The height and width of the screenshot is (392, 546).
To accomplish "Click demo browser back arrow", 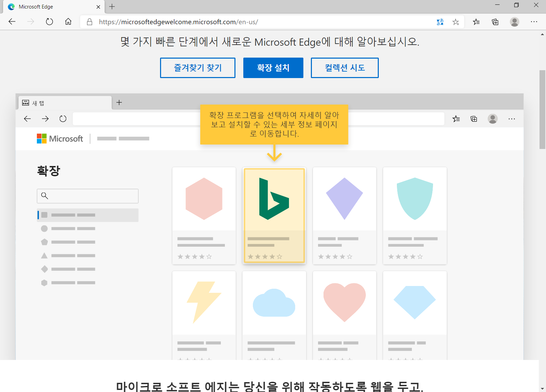I will (x=27, y=119).
